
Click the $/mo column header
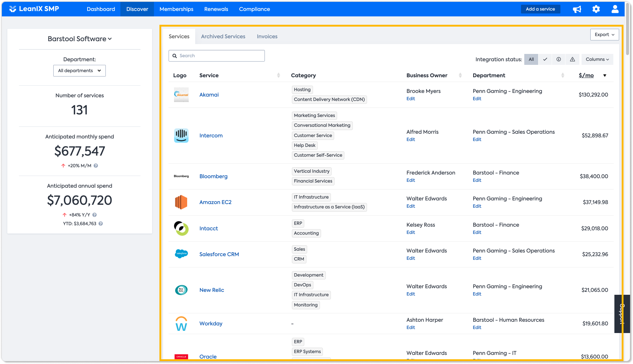(586, 75)
